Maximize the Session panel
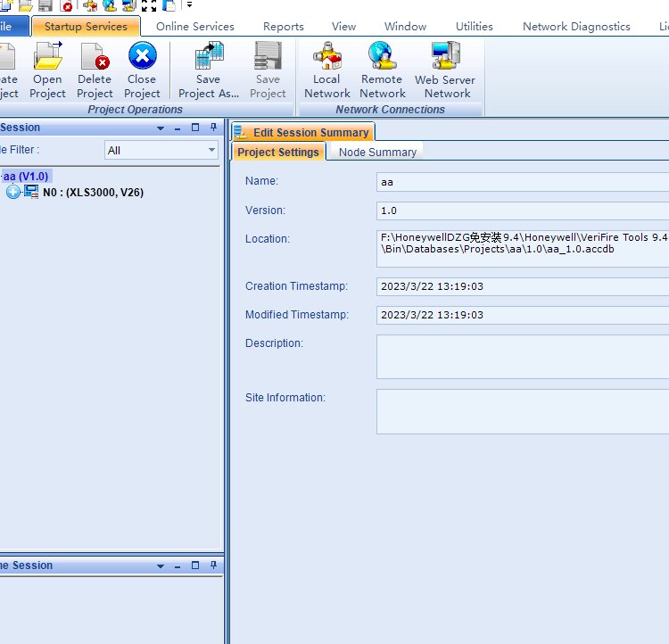 [195, 128]
